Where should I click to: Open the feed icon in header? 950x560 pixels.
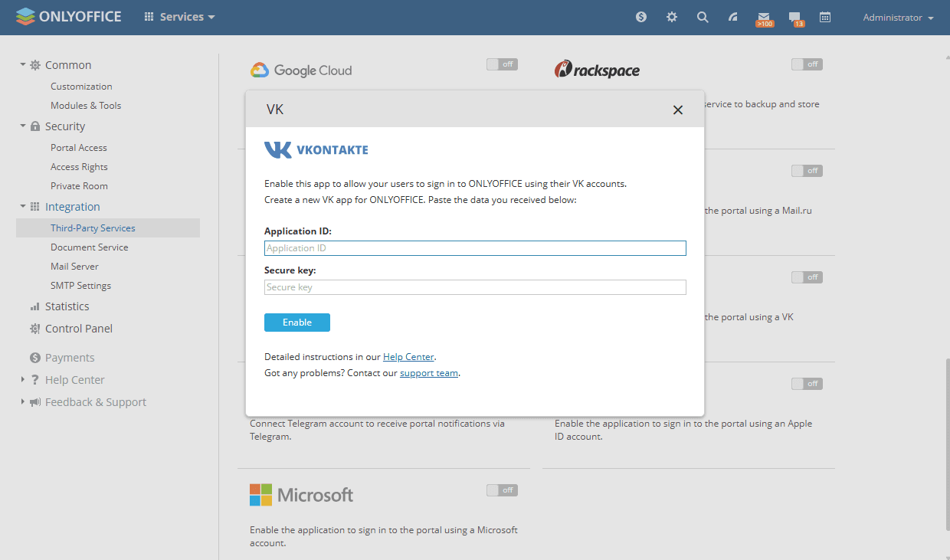(x=733, y=17)
